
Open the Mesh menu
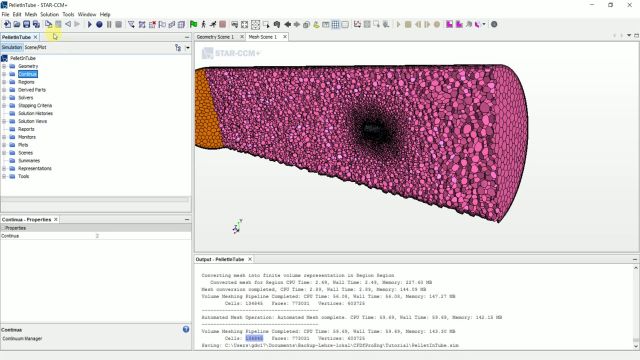coord(31,14)
